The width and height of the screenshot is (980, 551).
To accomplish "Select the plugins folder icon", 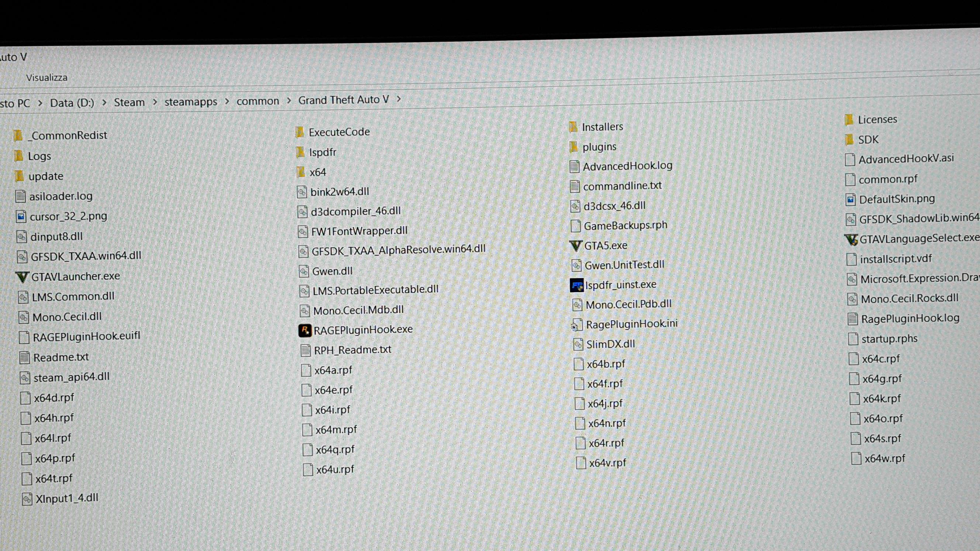I will tap(574, 147).
